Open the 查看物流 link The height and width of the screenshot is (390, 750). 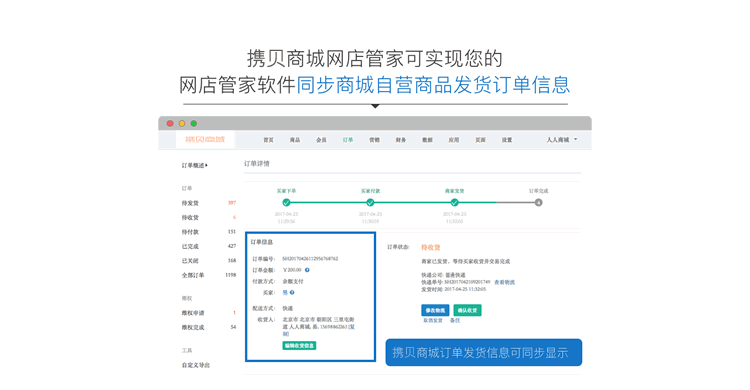(505, 282)
